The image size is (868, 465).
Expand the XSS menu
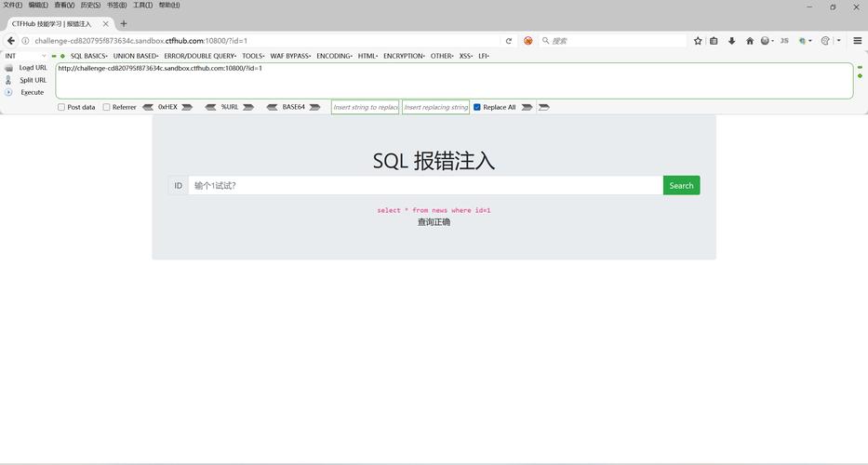[465, 56]
